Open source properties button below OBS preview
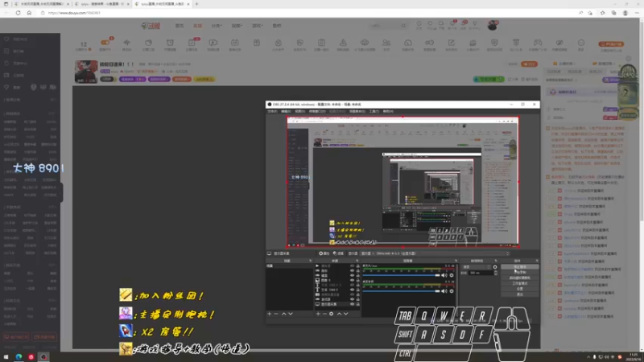This screenshot has height=362, width=644. (x=324, y=253)
